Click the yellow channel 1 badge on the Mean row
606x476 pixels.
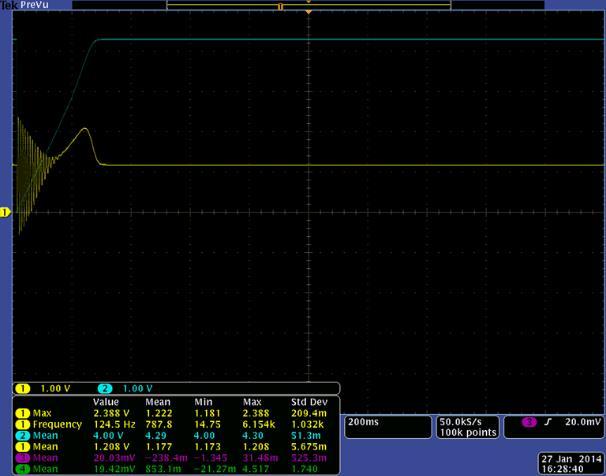pos(22,447)
